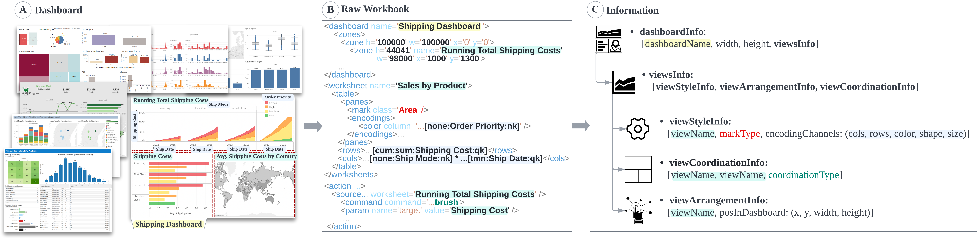This screenshot has width=980, height=238.
Task: Click the circled A section label
Action: (23, 10)
